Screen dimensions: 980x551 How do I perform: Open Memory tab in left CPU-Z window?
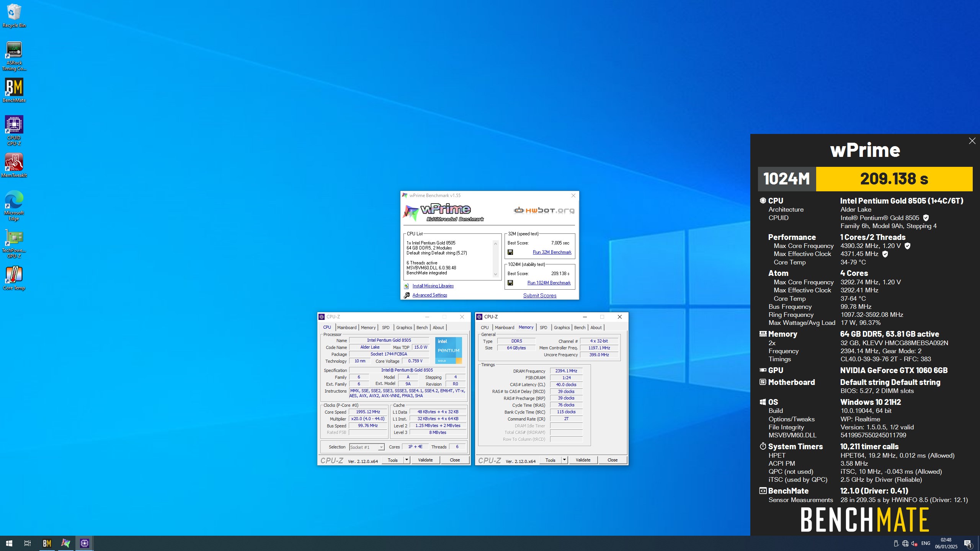(x=368, y=328)
